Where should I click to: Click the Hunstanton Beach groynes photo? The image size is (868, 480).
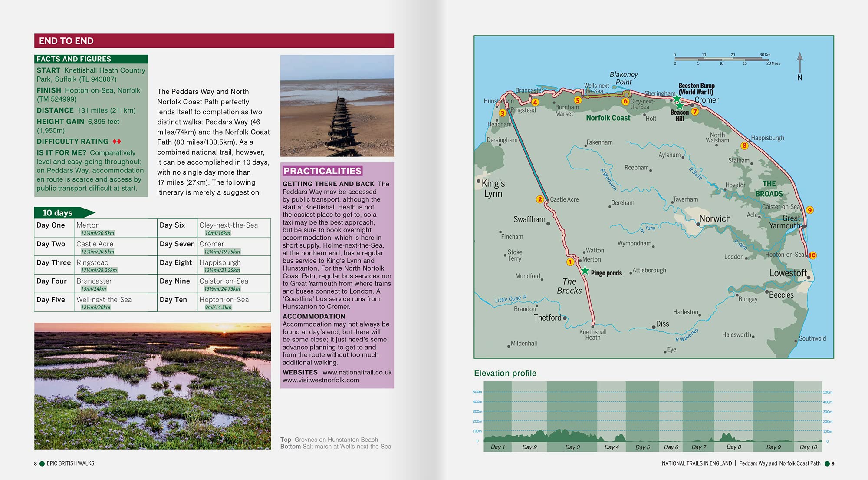coord(337,106)
